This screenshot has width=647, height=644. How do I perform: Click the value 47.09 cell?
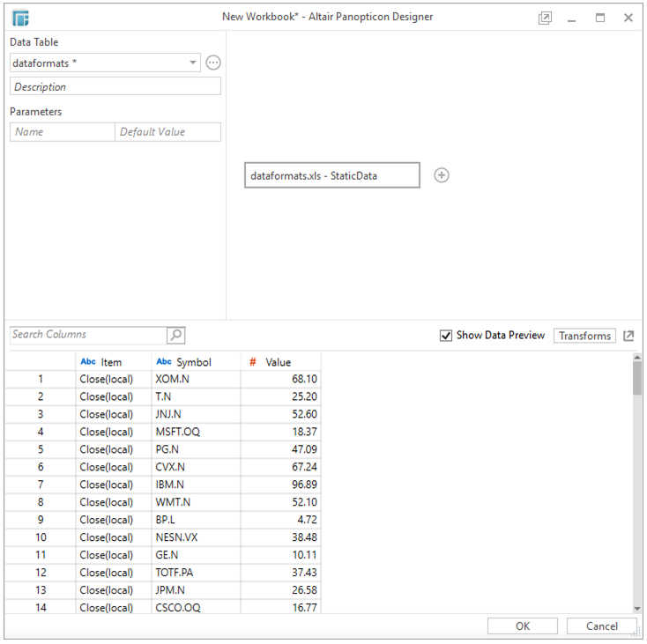click(280, 449)
